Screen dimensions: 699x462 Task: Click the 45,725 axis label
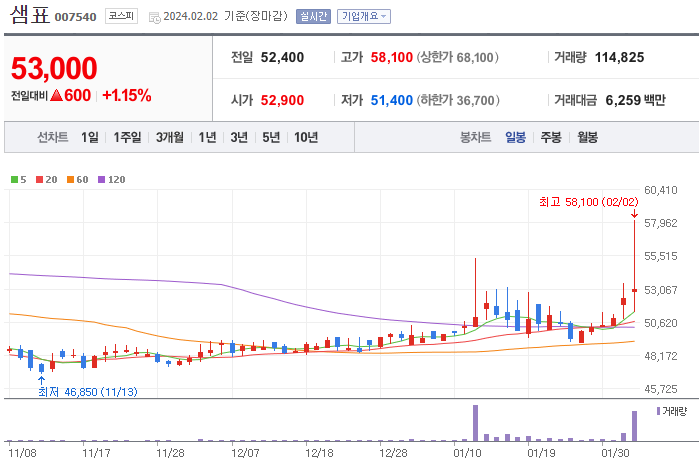point(661,389)
